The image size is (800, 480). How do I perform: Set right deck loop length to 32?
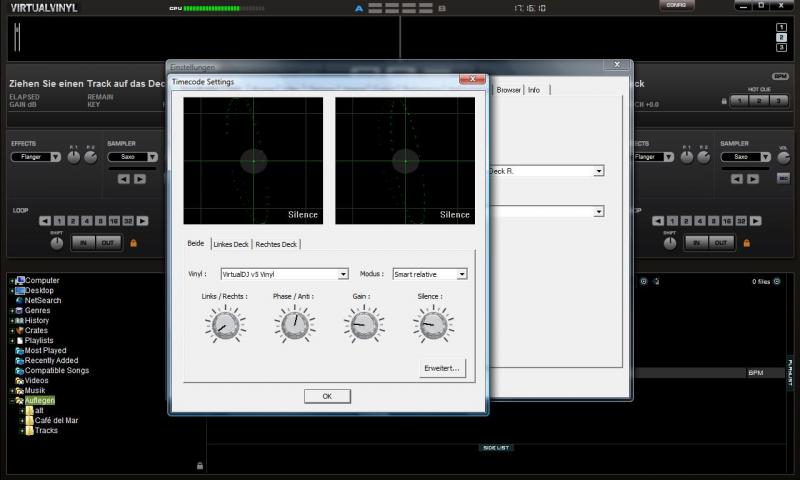741,221
